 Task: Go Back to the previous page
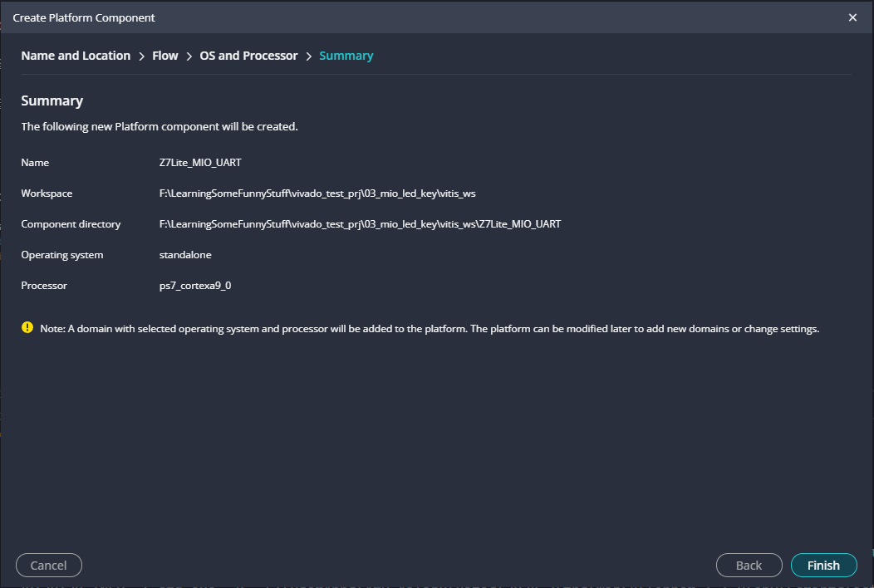[749, 565]
